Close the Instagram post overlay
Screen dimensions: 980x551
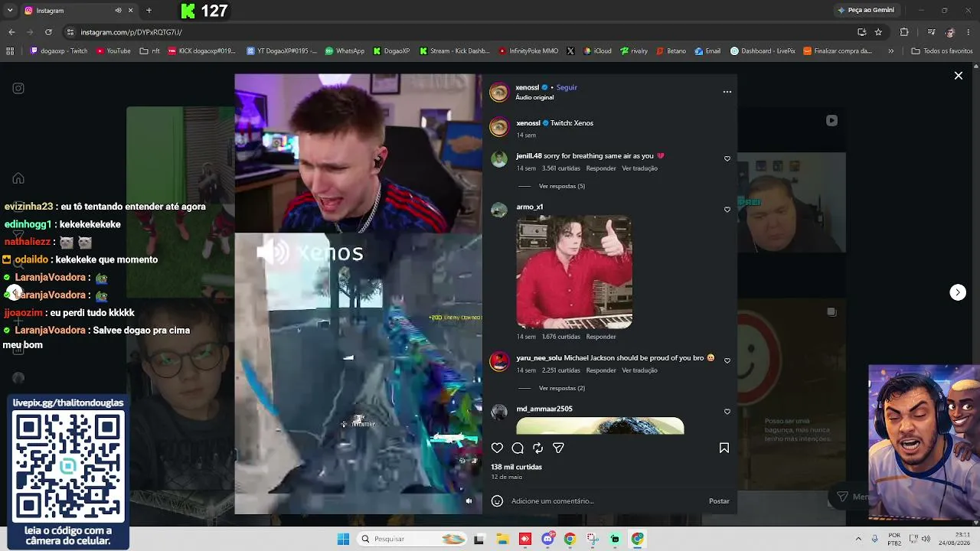point(958,75)
